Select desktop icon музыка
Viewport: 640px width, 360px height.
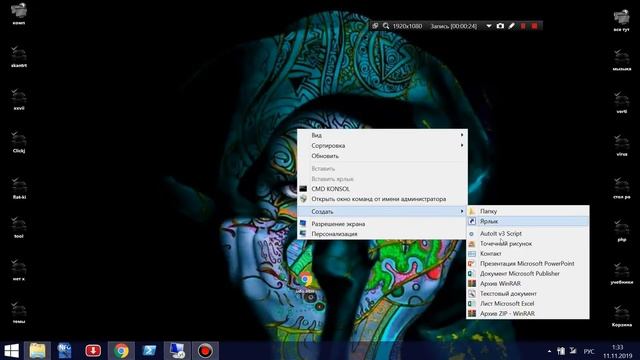pyautogui.click(x=622, y=60)
